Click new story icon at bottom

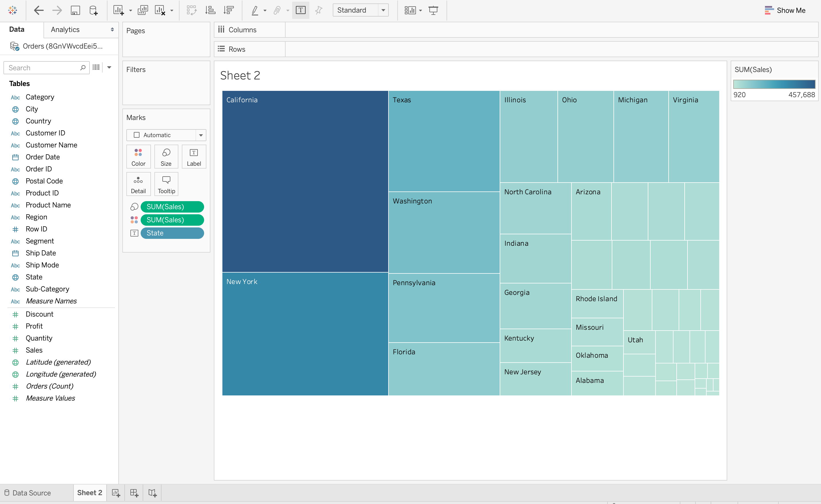click(x=152, y=493)
